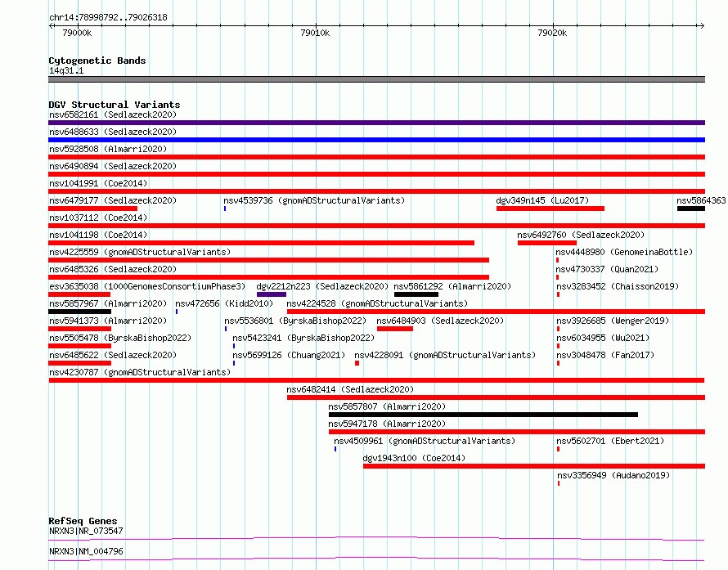Select nsv4230787 (gnomADStructuralVariants) label
The image size is (728, 570).
(x=140, y=372)
